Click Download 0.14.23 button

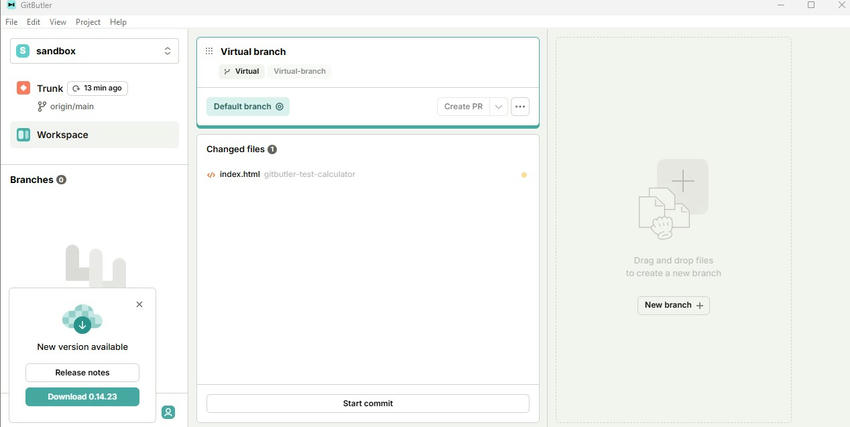point(82,397)
